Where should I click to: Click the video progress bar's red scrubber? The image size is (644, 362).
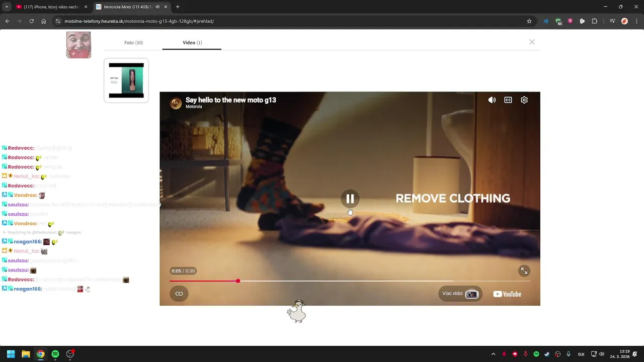(238, 281)
